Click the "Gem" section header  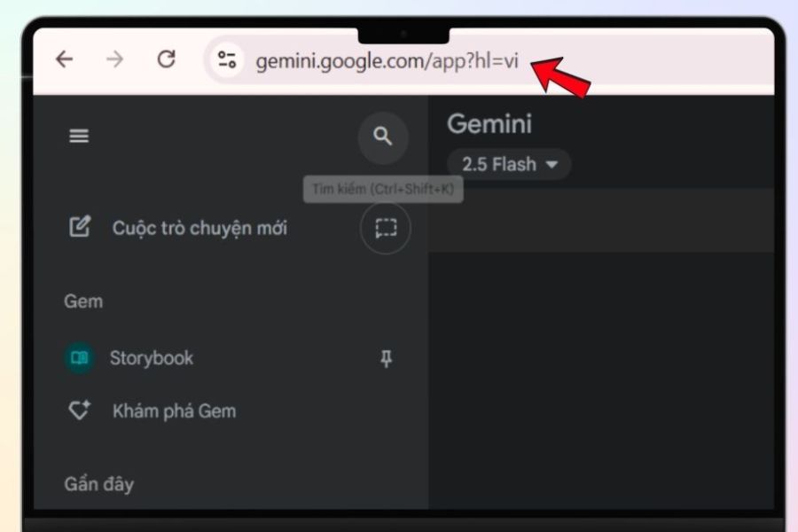click(83, 301)
